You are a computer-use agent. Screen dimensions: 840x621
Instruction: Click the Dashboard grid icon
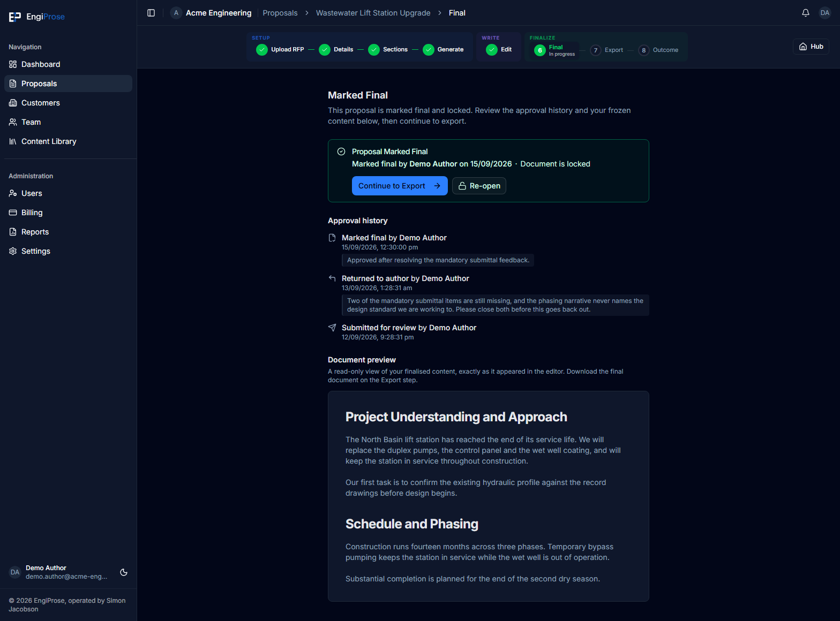click(13, 64)
